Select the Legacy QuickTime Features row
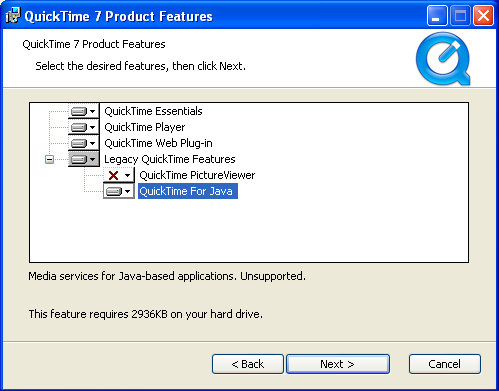The width and height of the screenshot is (499, 391). coord(170,159)
